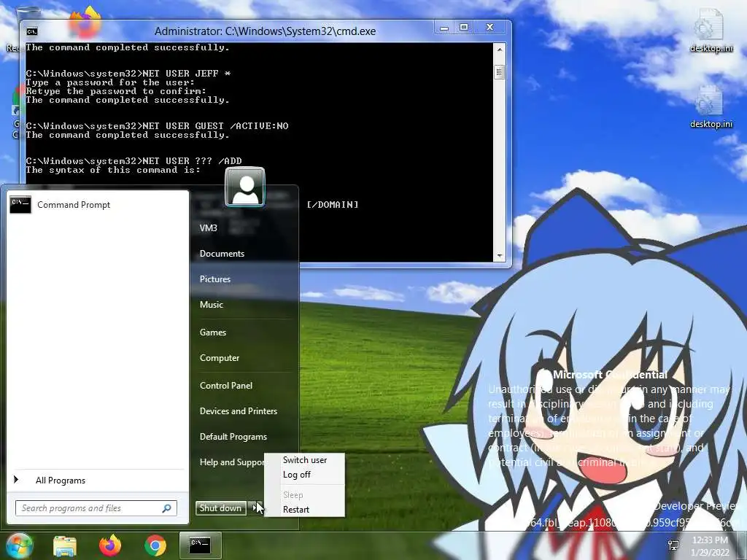Open Pictures from the Start menu
This screenshot has width=747, height=560.
point(215,279)
